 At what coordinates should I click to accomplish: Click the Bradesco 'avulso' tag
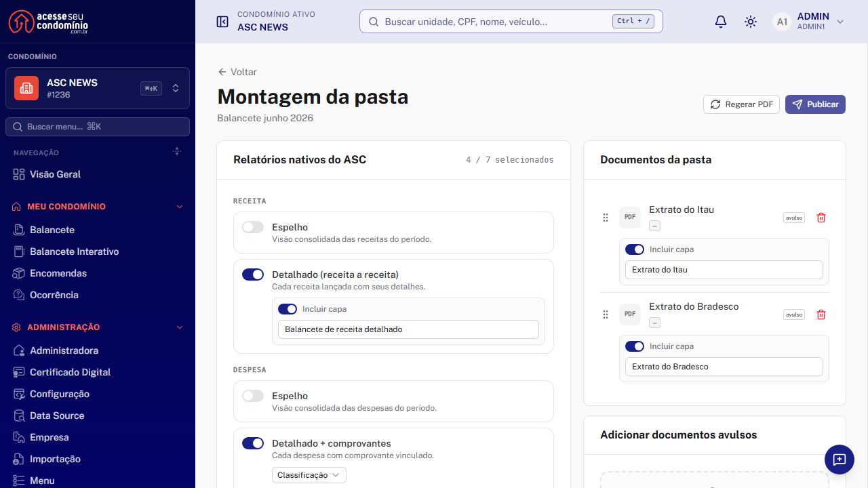pos(794,314)
